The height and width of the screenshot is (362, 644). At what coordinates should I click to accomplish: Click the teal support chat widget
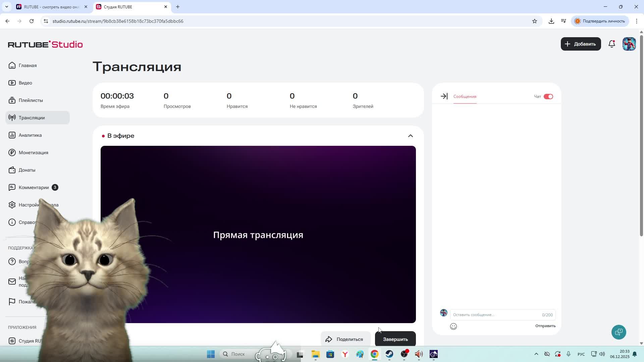click(619, 332)
